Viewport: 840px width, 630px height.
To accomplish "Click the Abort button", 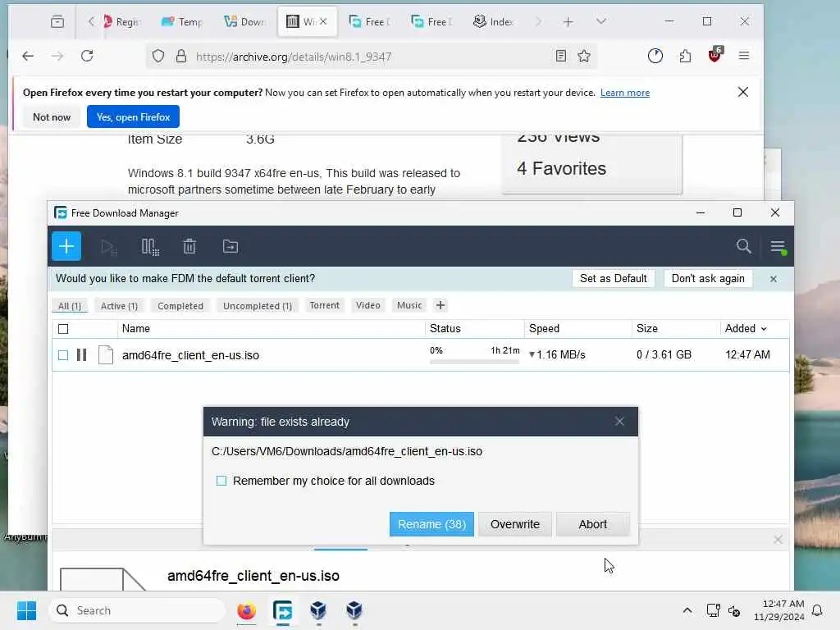I will tap(593, 524).
